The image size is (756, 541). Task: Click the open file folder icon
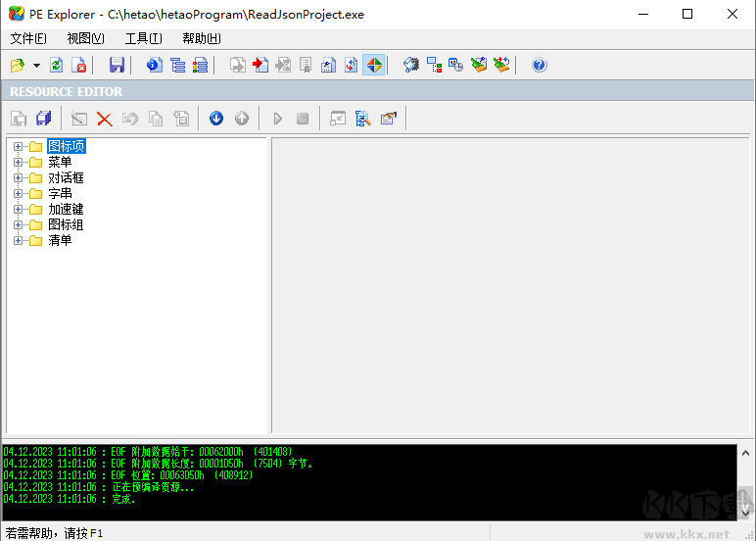click(x=17, y=66)
